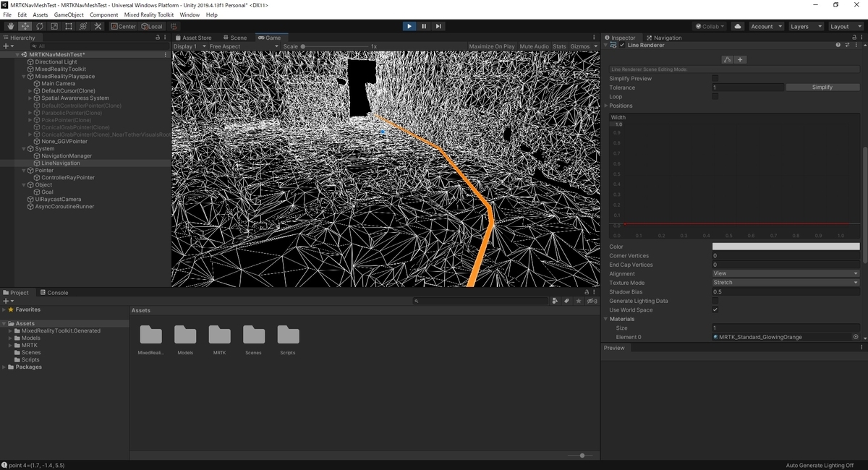Toggle grid snapping icon in toolbar
868x470 pixels.
[174, 26]
